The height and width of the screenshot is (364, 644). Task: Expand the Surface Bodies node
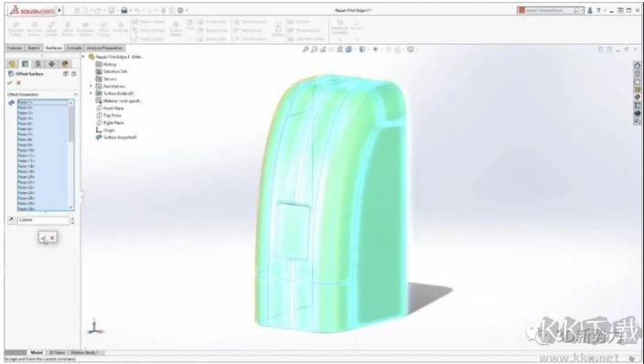click(x=91, y=93)
